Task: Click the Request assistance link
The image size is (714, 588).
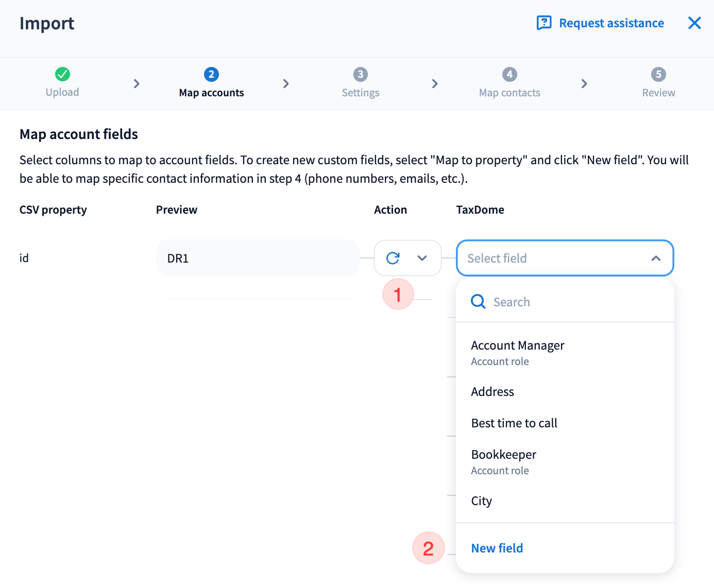Action: [611, 23]
